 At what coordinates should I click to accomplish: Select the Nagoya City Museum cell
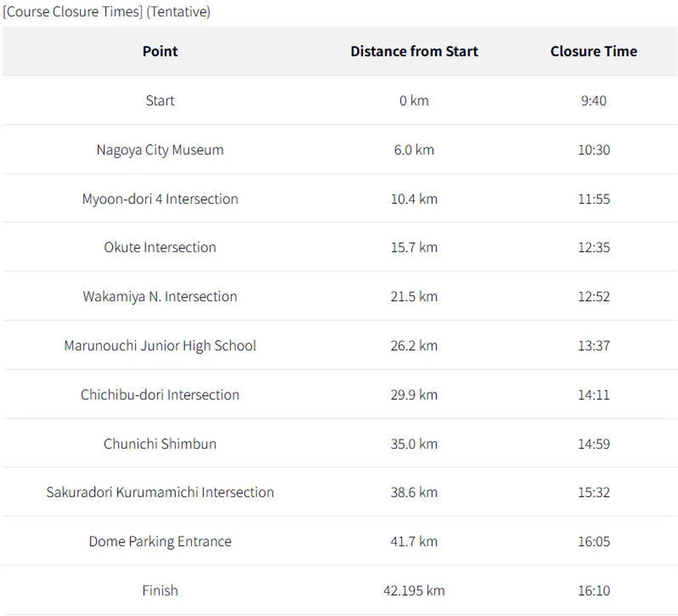point(160,149)
